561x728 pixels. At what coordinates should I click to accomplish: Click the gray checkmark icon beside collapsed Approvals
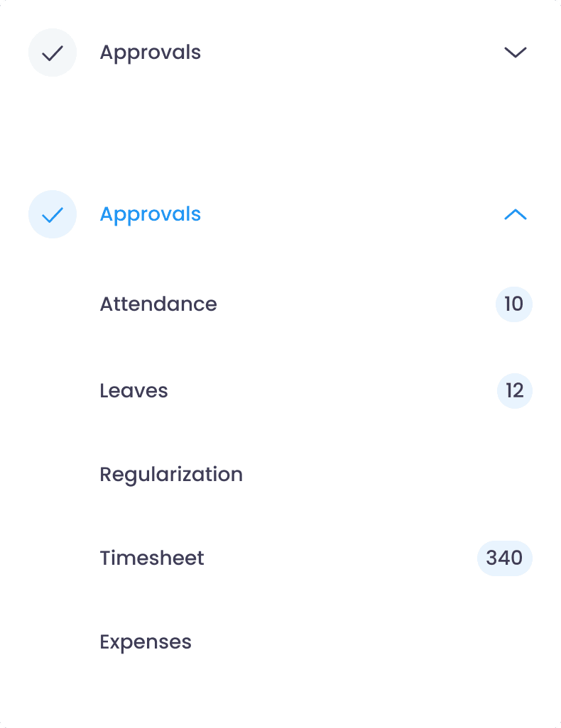click(53, 53)
